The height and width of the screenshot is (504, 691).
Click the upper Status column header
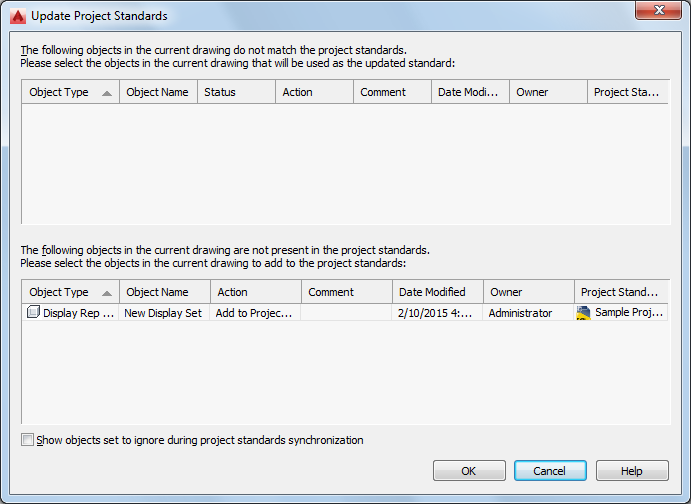tap(235, 92)
